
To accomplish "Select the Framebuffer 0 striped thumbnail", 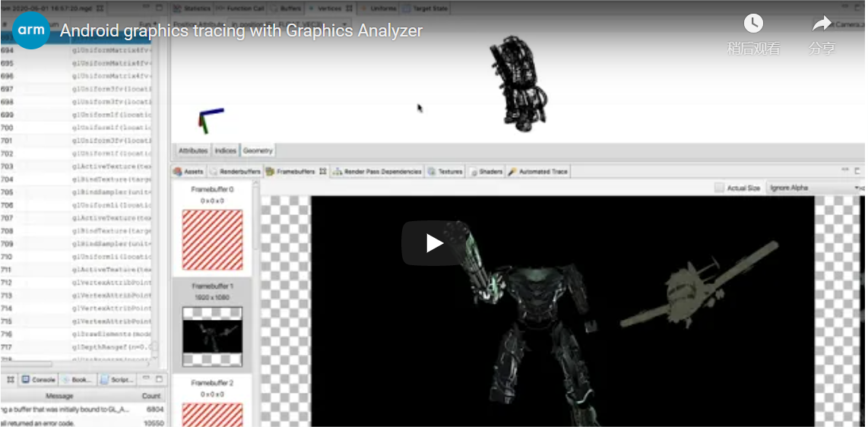I will (x=212, y=239).
